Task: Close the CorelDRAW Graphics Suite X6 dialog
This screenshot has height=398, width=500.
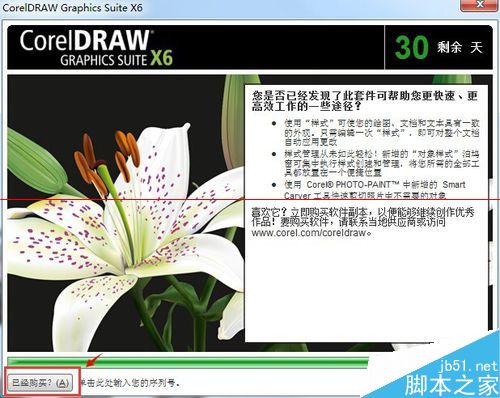Action: point(479,5)
